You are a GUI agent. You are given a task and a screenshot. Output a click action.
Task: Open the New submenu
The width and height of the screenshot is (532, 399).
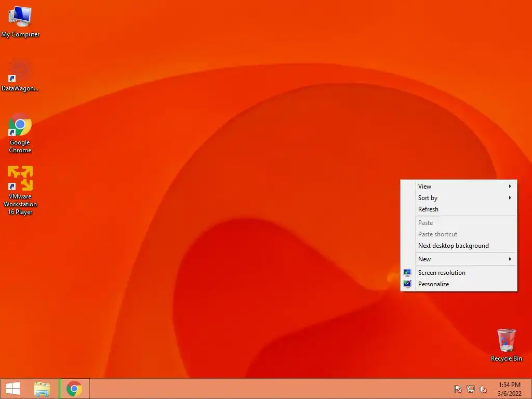pyautogui.click(x=459, y=259)
